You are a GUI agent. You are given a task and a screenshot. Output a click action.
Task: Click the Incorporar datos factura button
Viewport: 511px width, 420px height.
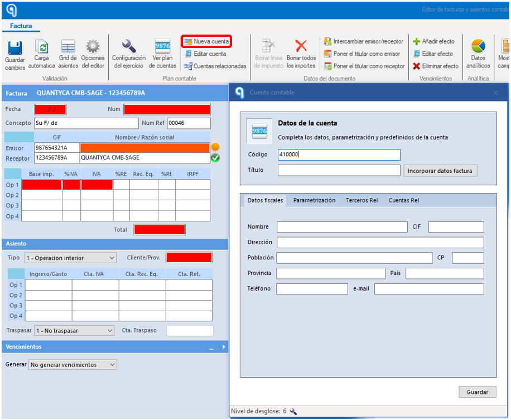click(440, 171)
